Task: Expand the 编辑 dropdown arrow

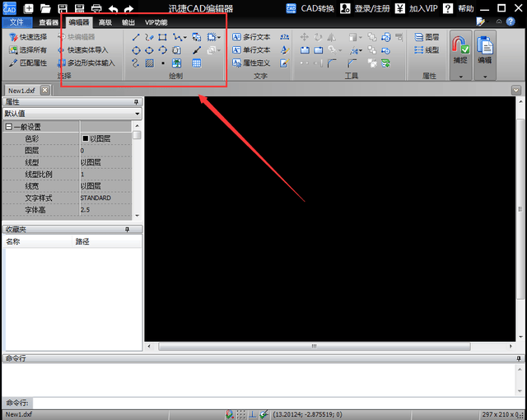Action: [x=485, y=77]
